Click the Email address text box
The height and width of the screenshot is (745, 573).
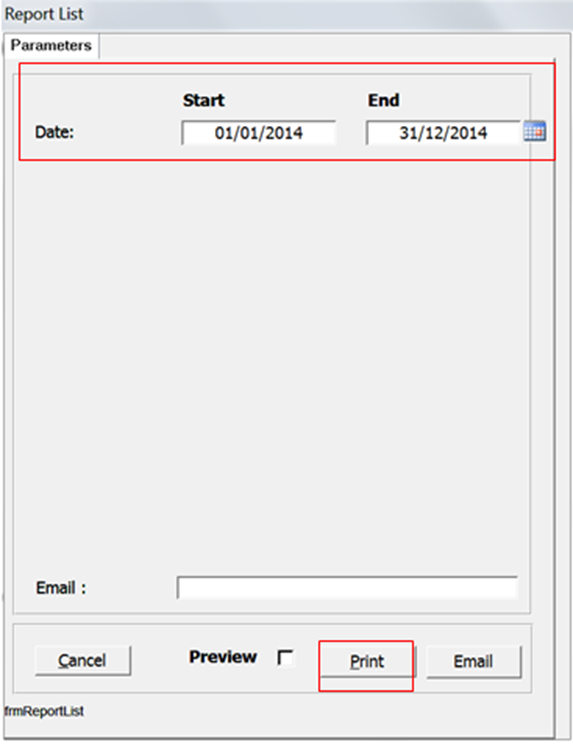click(x=347, y=588)
